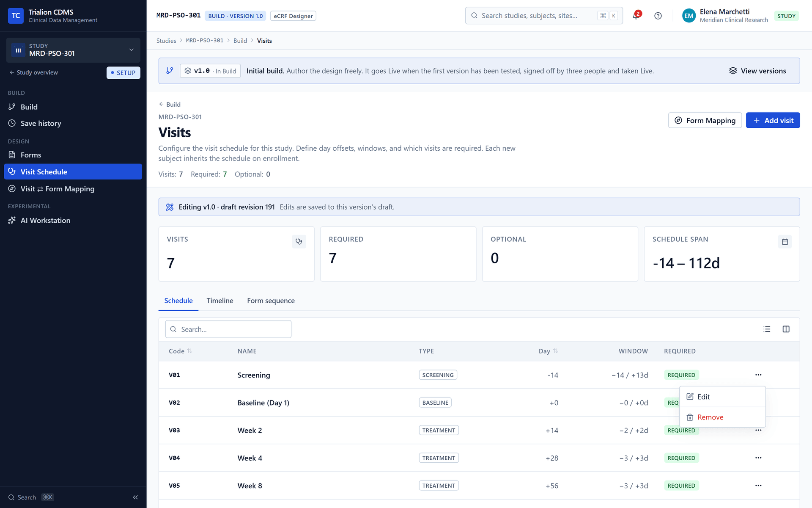Click the visits table Search field
Viewport: 812px width, 508px height.
[x=228, y=329]
